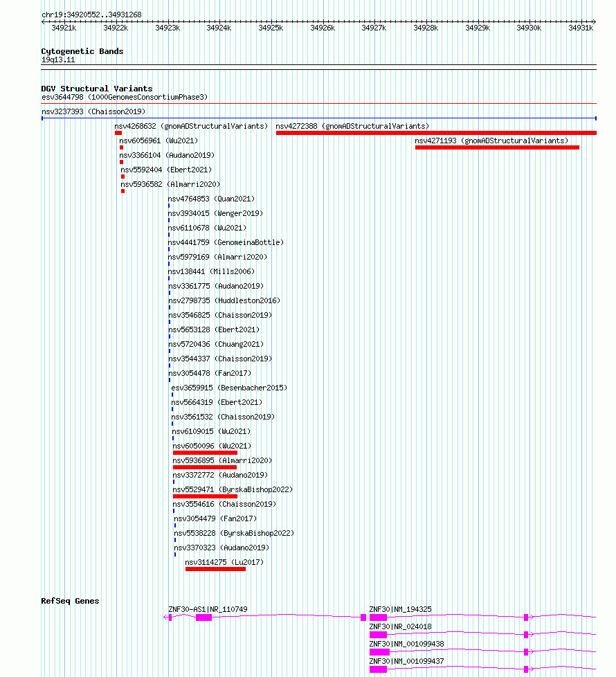The image size is (616, 677).
Task: Click nsv3934015 (Wenger2019) label
Action: (x=215, y=213)
